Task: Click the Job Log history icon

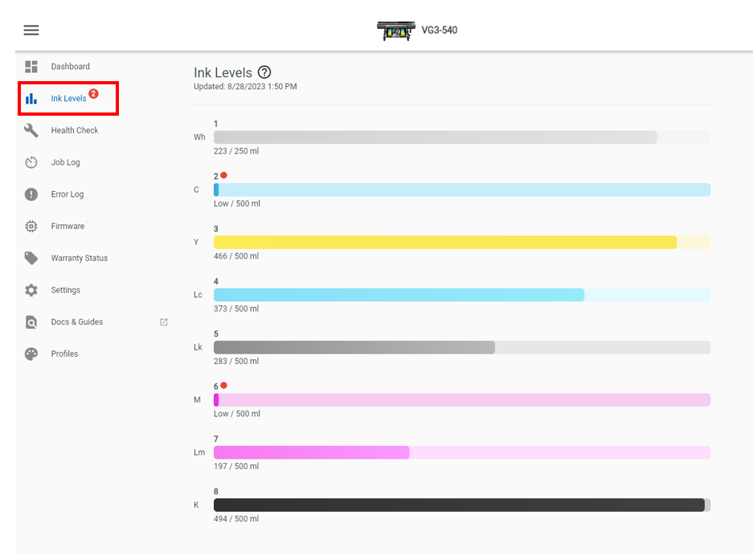Action: click(31, 162)
